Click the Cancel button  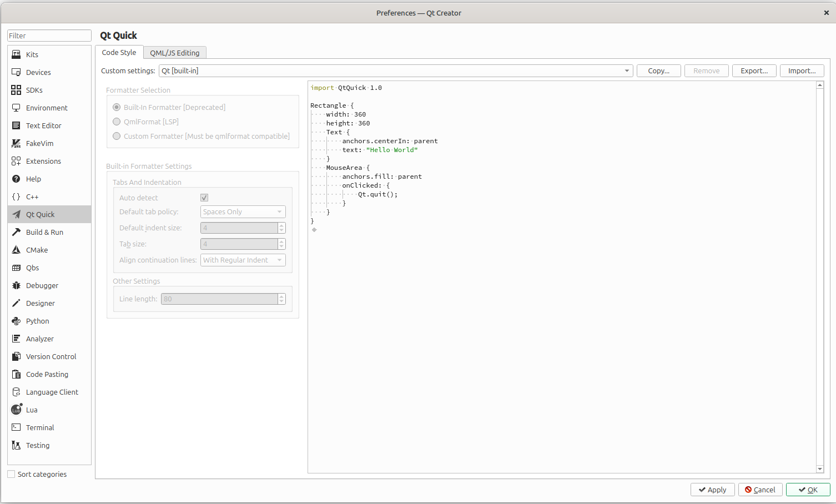pyautogui.click(x=761, y=490)
